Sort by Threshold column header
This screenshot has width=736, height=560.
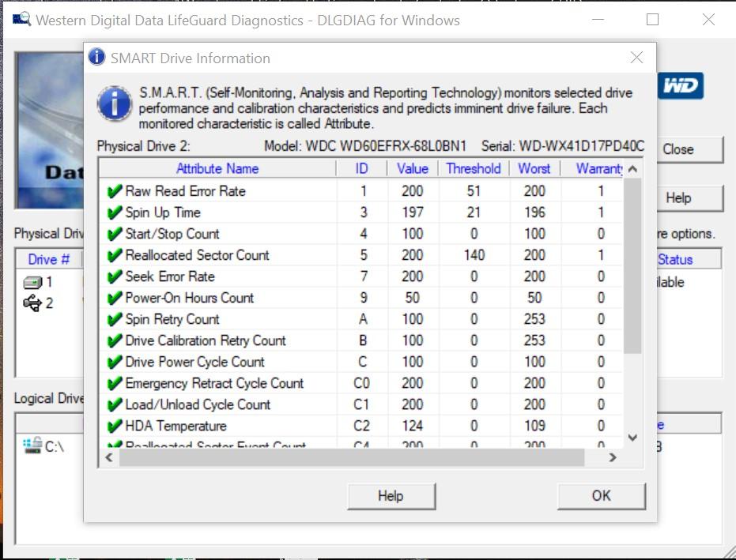[x=474, y=168]
